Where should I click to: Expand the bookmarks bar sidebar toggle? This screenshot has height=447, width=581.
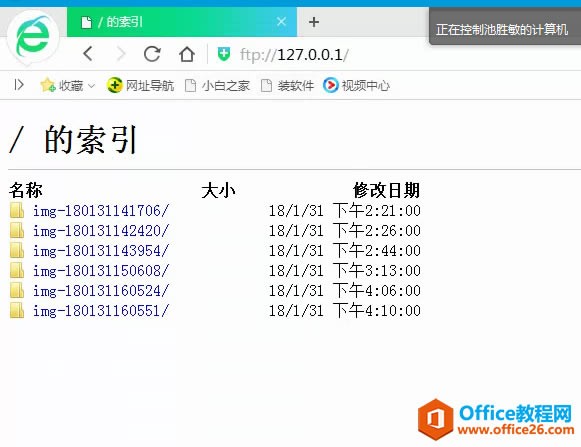(x=19, y=85)
